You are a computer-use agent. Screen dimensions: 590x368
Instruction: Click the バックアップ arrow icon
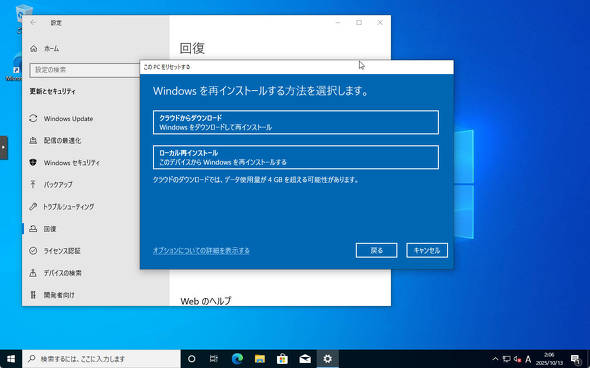click(33, 184)
